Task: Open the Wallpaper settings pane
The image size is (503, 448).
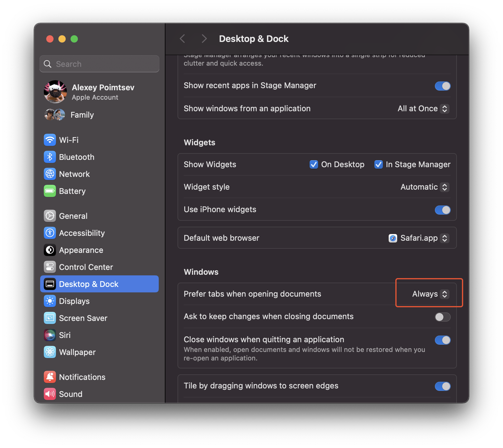Action: pos(77,352)
